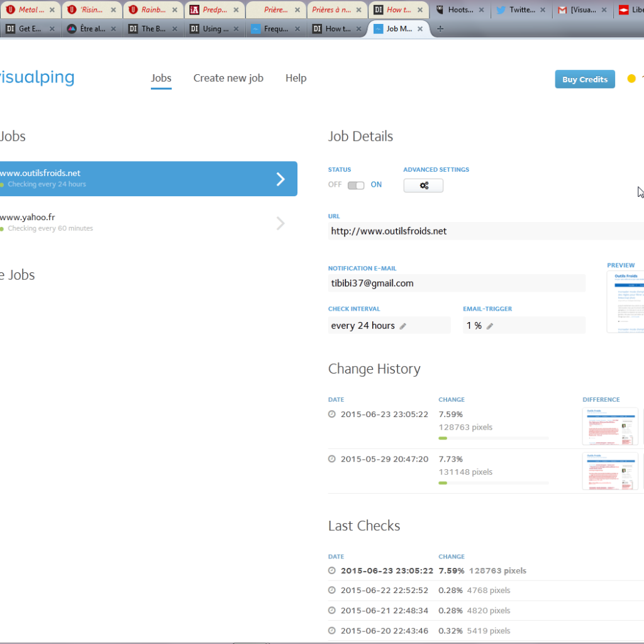Open the difference thumbnail for the 7.73% change
644x644 pixels.
click(610, 471)
